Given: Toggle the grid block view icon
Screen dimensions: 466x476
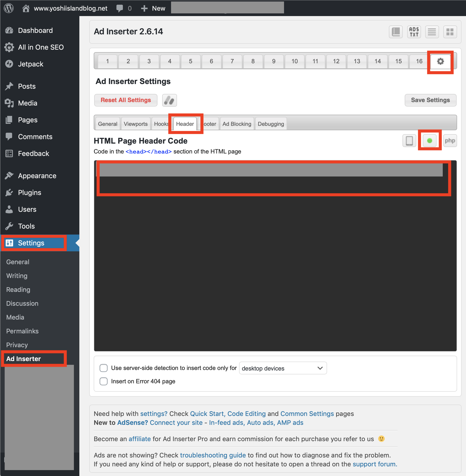Looking at the screenshot, I should coord(450,32).
